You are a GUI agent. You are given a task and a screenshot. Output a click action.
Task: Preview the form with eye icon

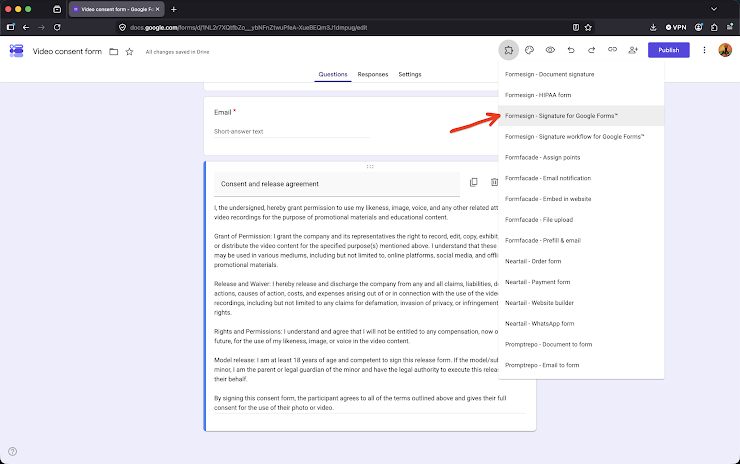tap(550, 50)
